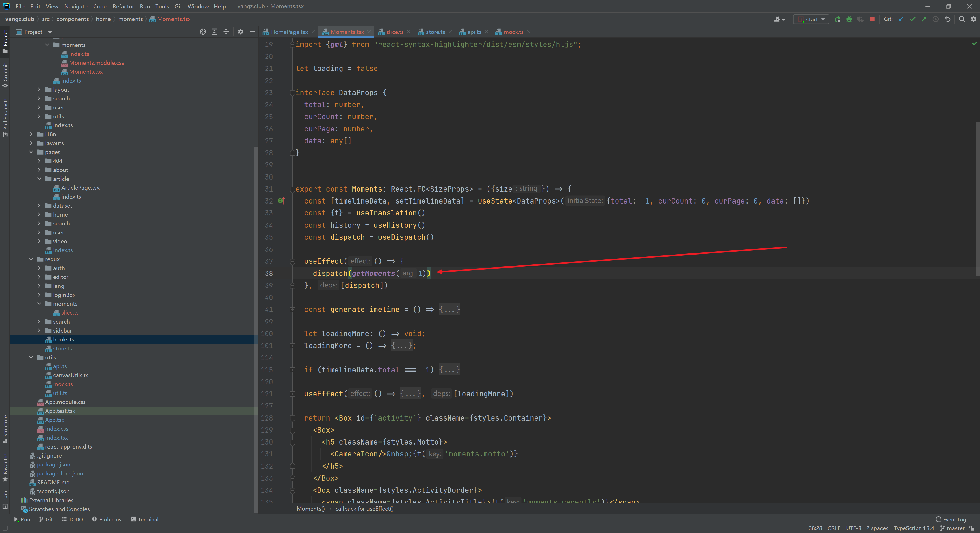Click the inspection green checkmark in editor
The height and width of the screenshot is (533, 980).
[x=974, y=44]
